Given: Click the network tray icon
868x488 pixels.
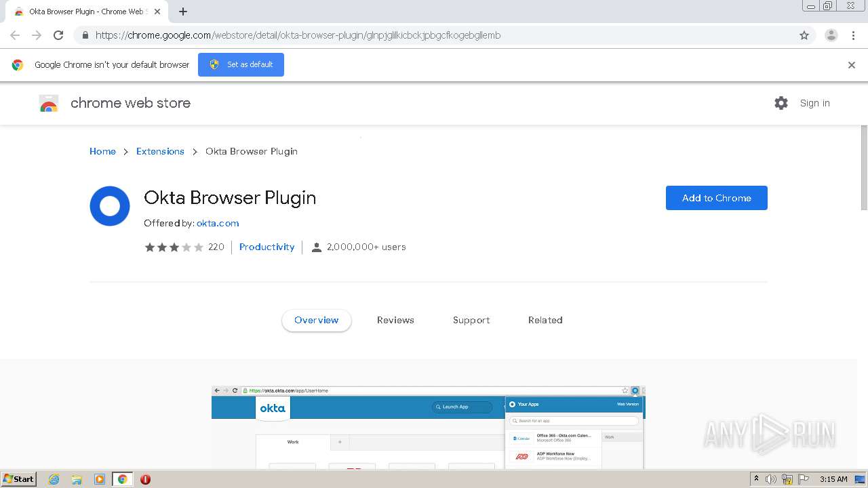Looking at the screenshot, I should 787,479.
